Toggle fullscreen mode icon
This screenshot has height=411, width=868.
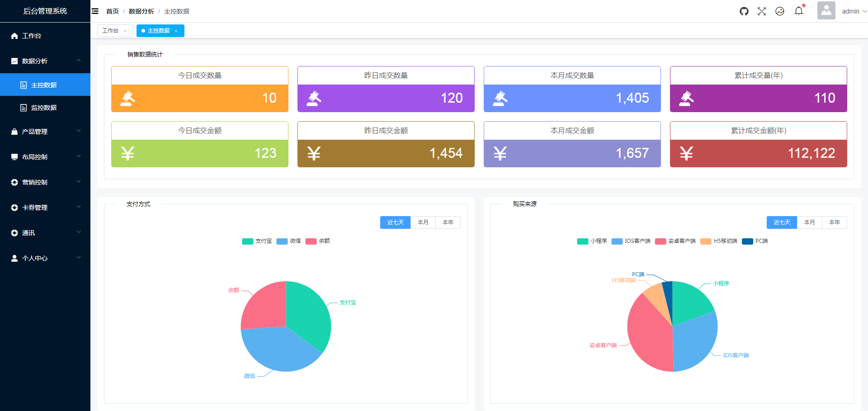pyautogui.click(x=762, y=11)
